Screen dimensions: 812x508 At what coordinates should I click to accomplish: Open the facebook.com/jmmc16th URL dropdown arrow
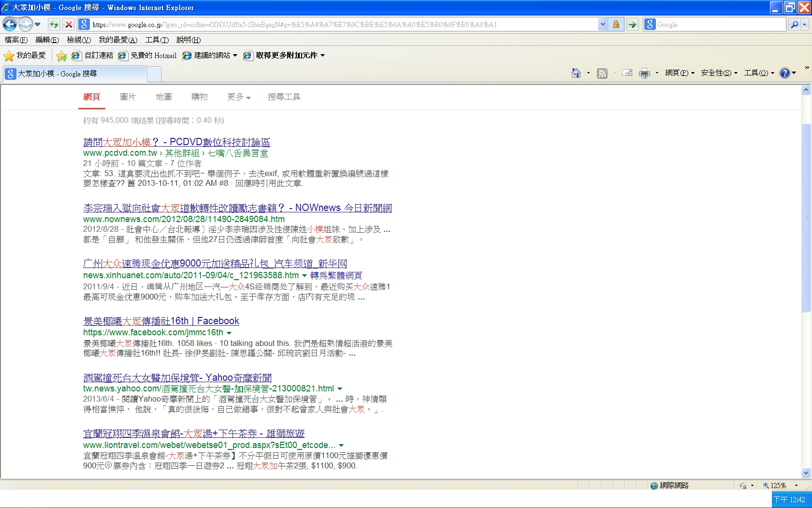[229, 333]
